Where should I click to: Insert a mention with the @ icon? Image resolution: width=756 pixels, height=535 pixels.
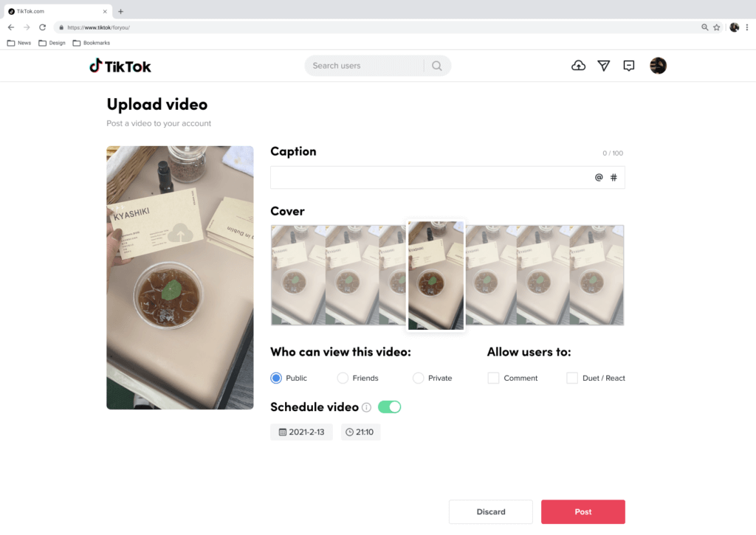click(599, 177)
